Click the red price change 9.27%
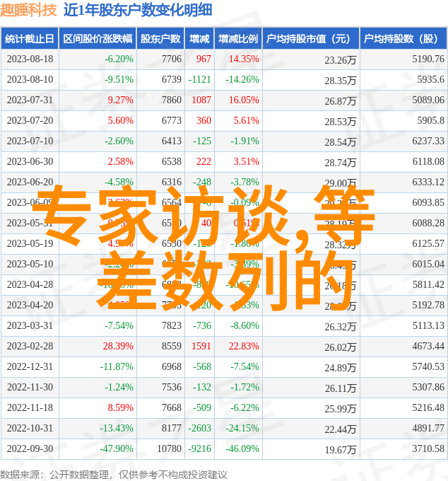Screen dimensions: 448x481 [120, 100]
